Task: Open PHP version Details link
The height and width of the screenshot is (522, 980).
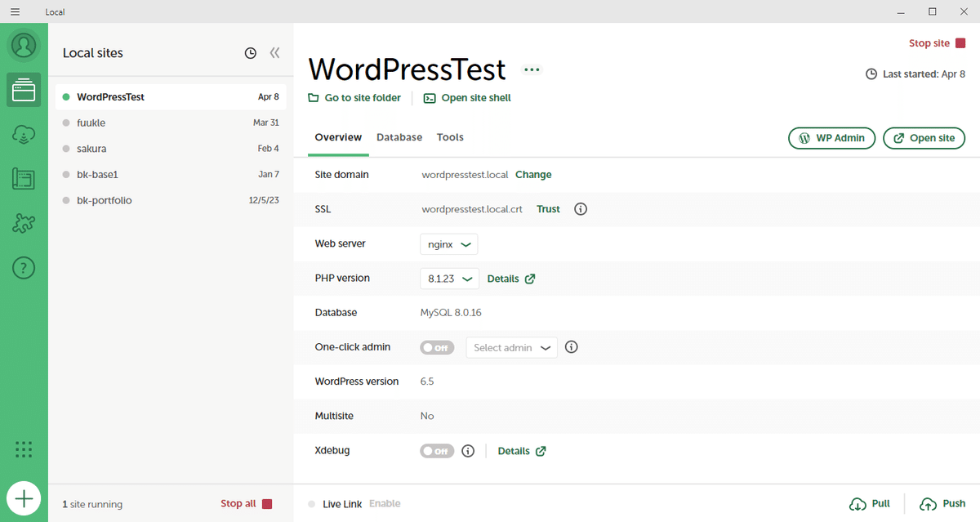Action: [x=511, y=279]
